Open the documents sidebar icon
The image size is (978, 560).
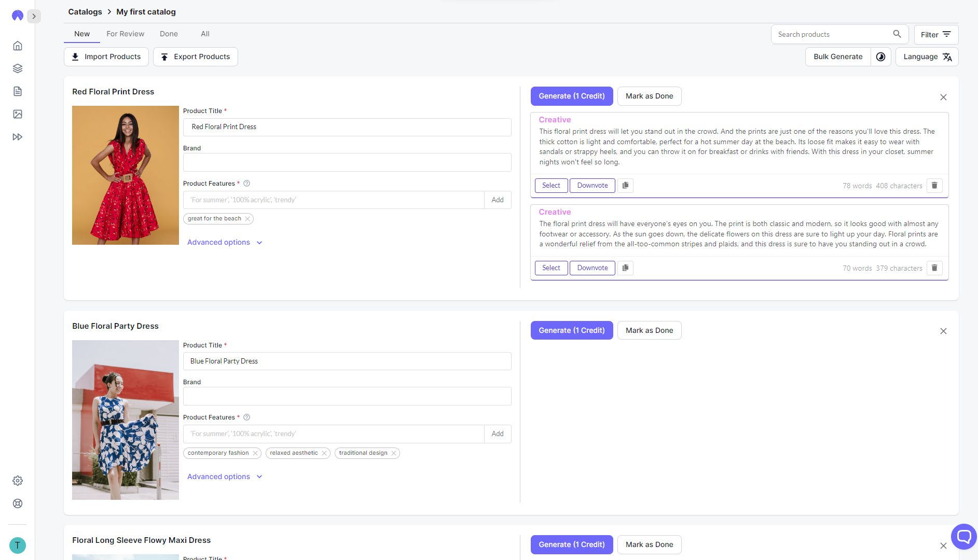[18, 91]
